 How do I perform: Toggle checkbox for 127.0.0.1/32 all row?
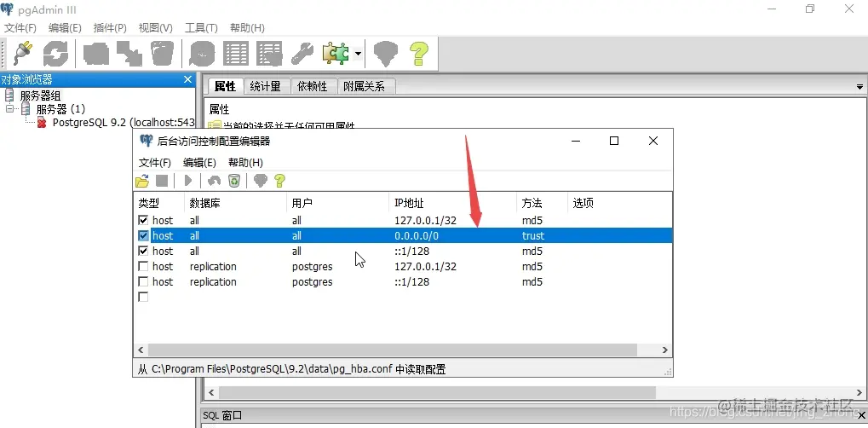143,220
